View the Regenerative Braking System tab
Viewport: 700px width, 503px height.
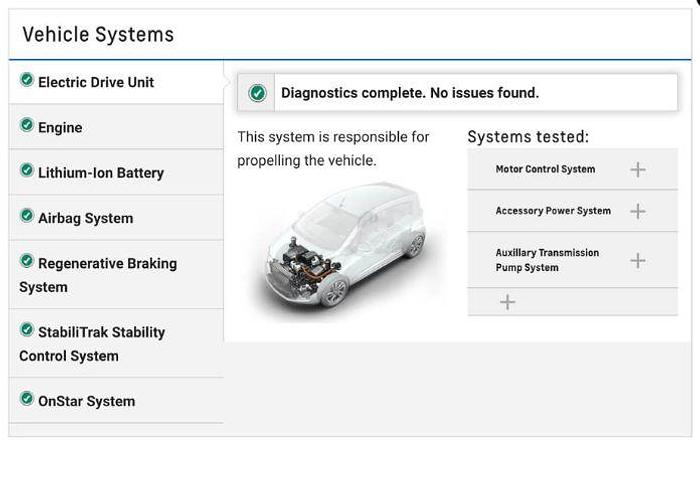point(116,274)
